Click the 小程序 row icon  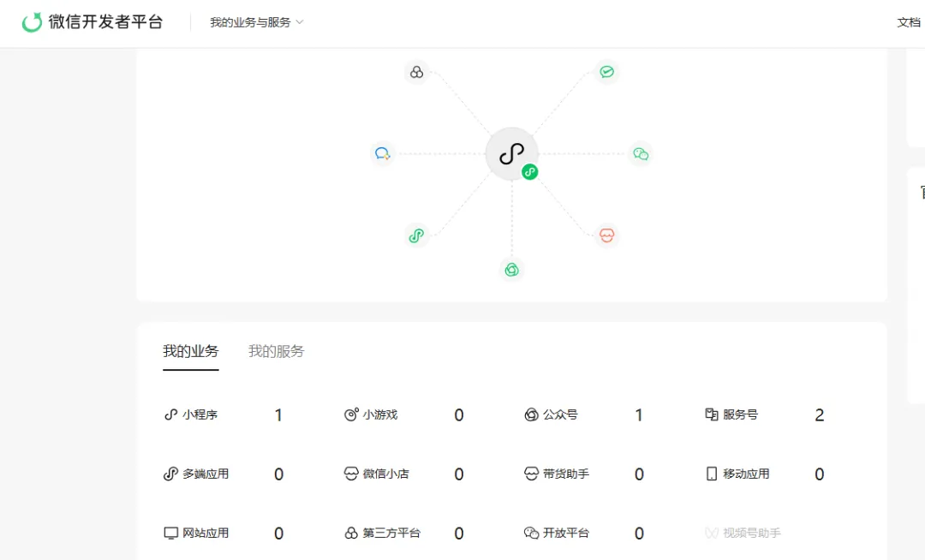(x=170, y=414)
